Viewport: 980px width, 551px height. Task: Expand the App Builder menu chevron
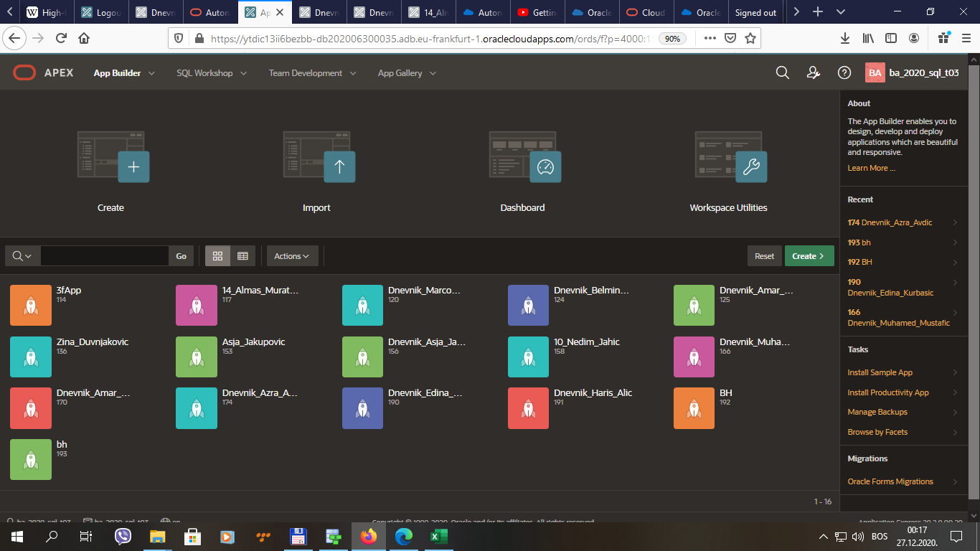click(x=151, y=73)
